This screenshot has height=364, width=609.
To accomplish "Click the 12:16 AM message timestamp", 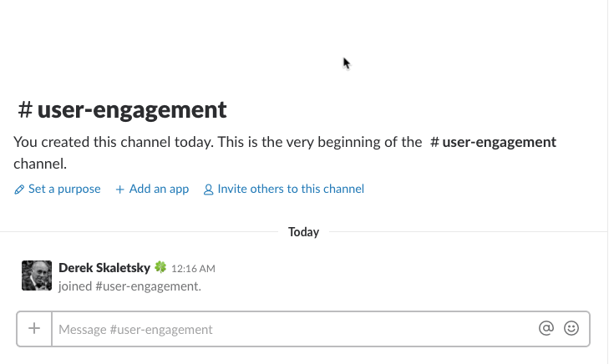I will click(193, 269).
